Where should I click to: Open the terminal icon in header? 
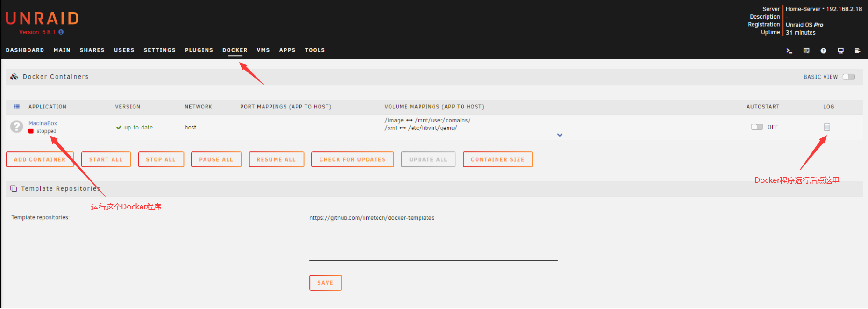click(x=789, y=50)
